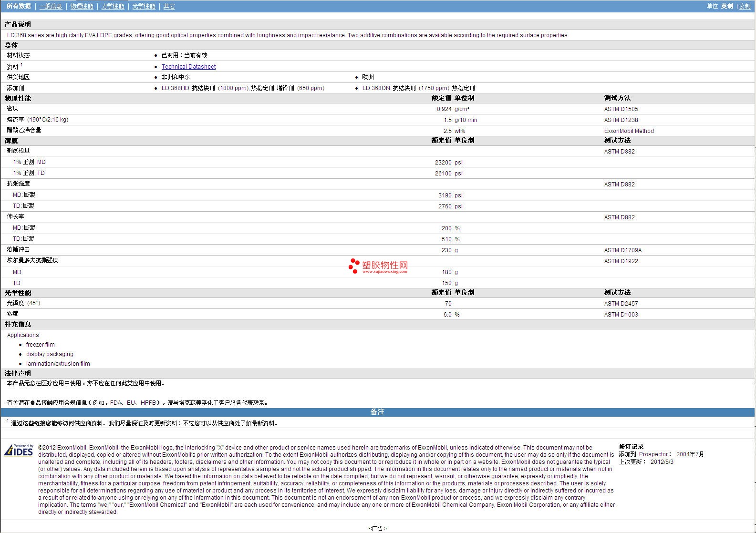
Task: Click tensile value 2760
Action: [445, 206]
